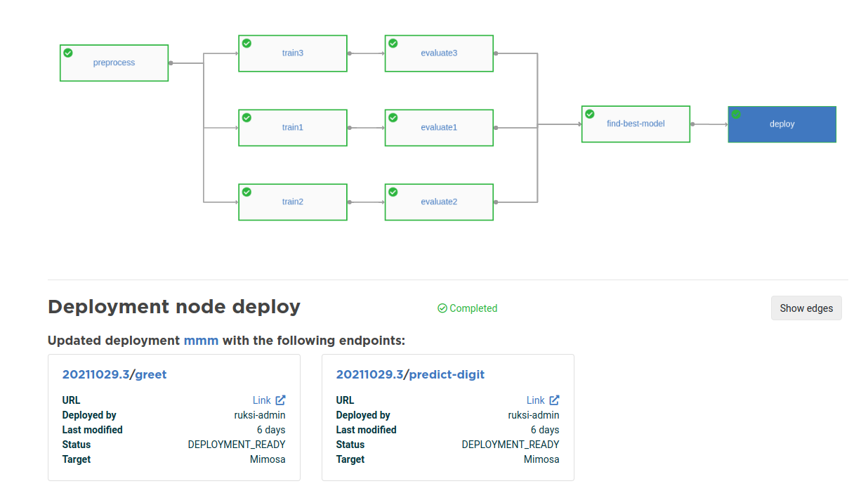Click the green check icon on preprocess node
The height and width of the screenshot is (486, 868).
[68, 53]
